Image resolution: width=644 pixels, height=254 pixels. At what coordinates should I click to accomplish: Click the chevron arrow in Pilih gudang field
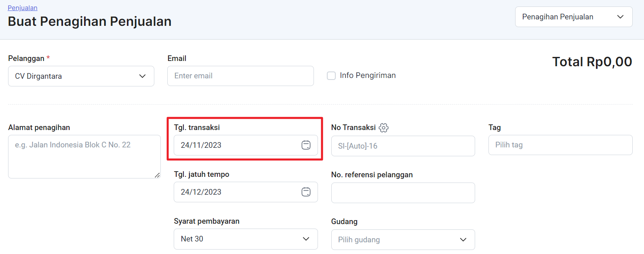point(463,239)
